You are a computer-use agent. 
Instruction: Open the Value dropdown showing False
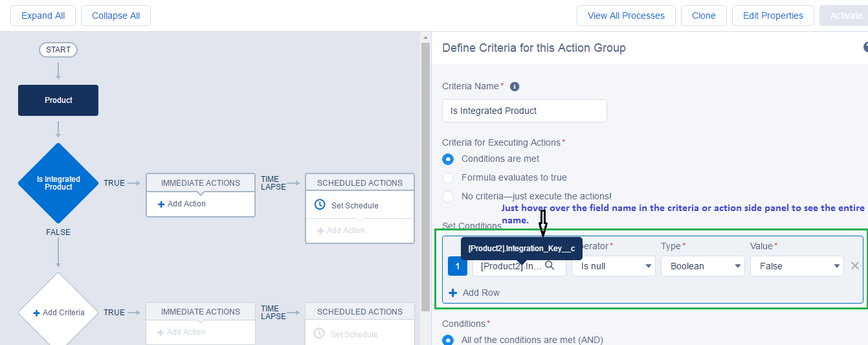(x=796, y=266)
